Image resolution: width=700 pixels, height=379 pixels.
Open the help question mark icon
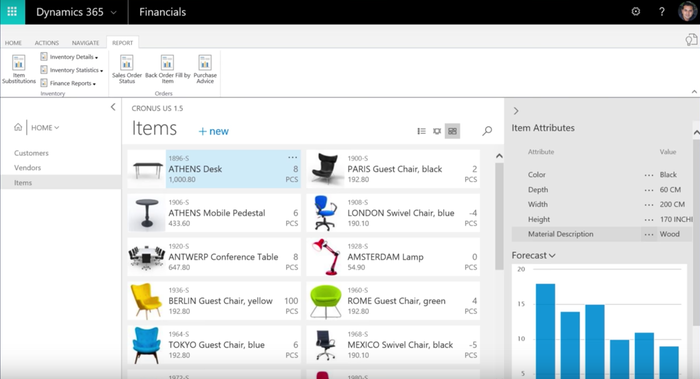click(662, 12)
